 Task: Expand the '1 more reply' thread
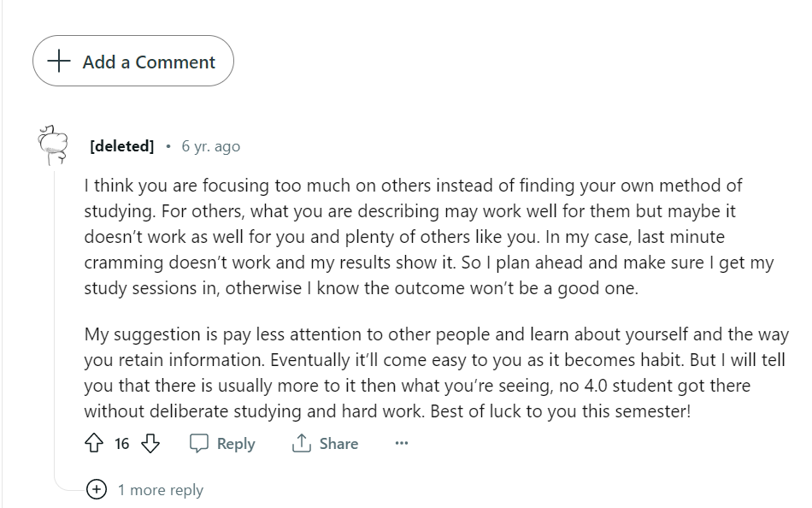coord(161,490)
